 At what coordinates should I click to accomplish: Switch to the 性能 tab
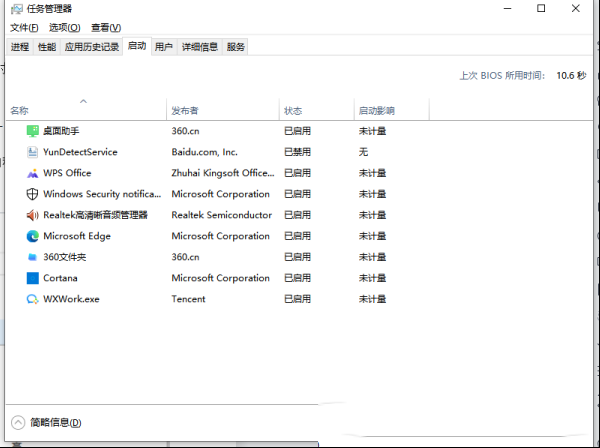47,47
